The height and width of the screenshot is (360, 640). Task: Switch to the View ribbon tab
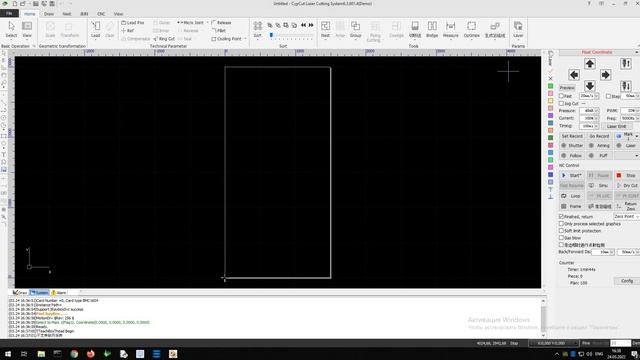pos(118,14)
